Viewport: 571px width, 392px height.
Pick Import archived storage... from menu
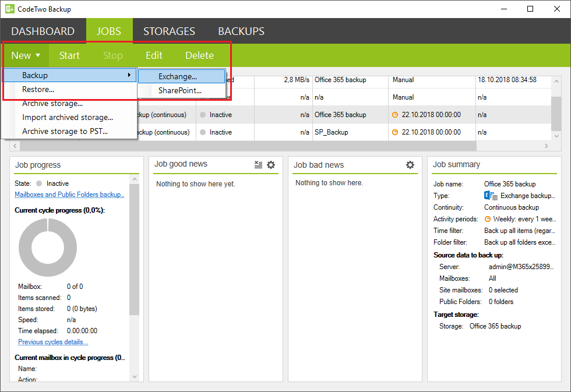pyautogui.click(x=69, y=117)
